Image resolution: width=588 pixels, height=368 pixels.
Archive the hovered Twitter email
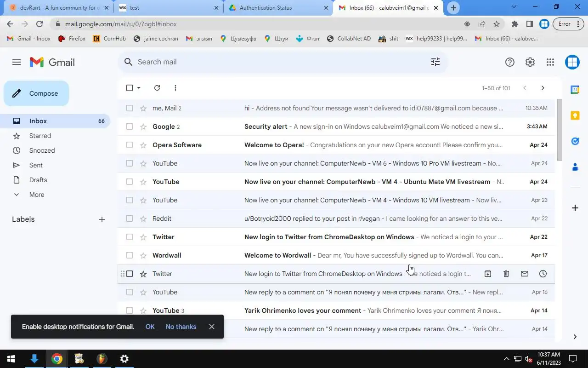[488, 274]
